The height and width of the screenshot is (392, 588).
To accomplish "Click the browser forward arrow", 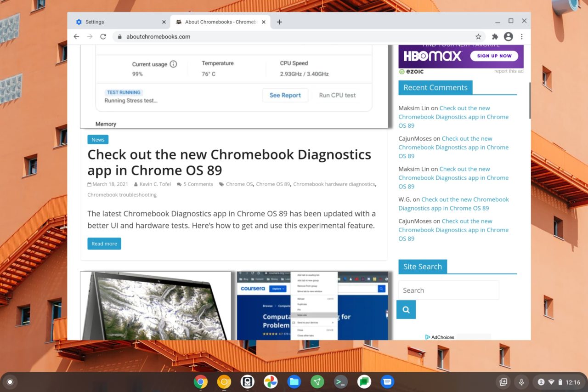I will click(x=90, y=37).
